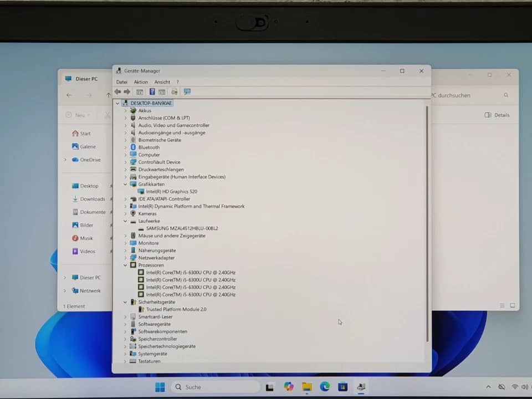This screenshot has width=532, height=399.
Task: Click the Trusted Platform Module 2.0 icon
Action: click(x=141, y=309)
